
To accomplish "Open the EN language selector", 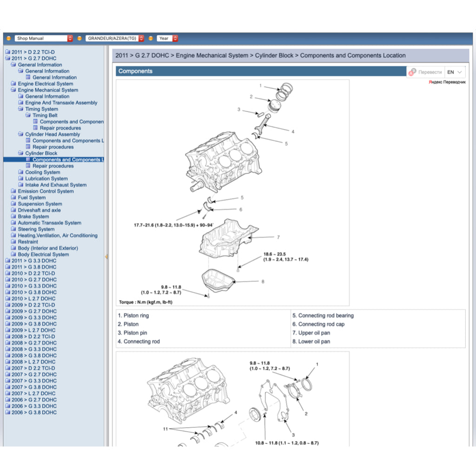I will point(455,72).
